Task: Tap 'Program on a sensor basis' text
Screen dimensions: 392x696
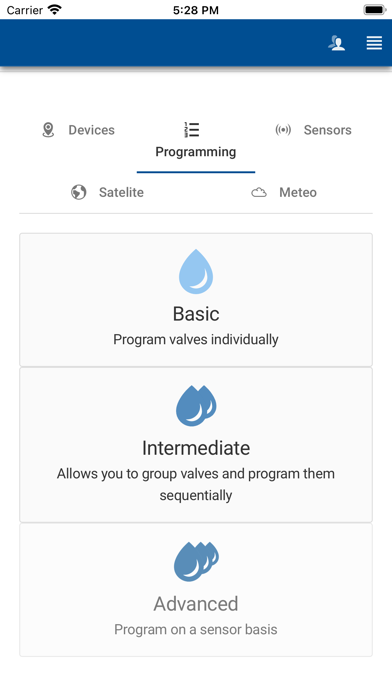Action: 196,629
